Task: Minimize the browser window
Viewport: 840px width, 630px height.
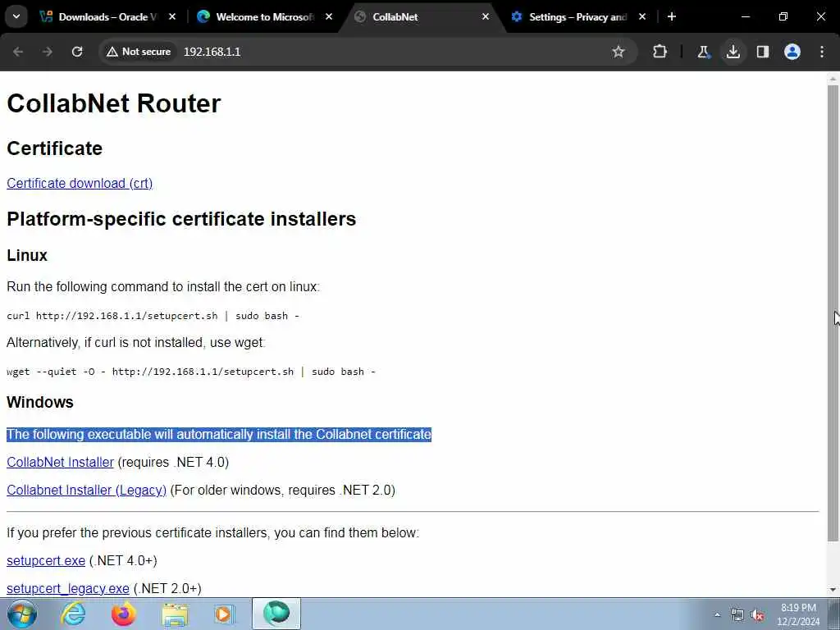Action: click(745, 16)
